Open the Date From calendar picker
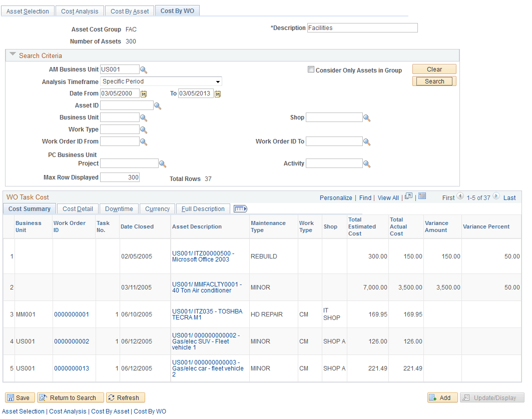The height and width of the screenshot is (419, 532). pyautogui.click(x=144, y=93)
